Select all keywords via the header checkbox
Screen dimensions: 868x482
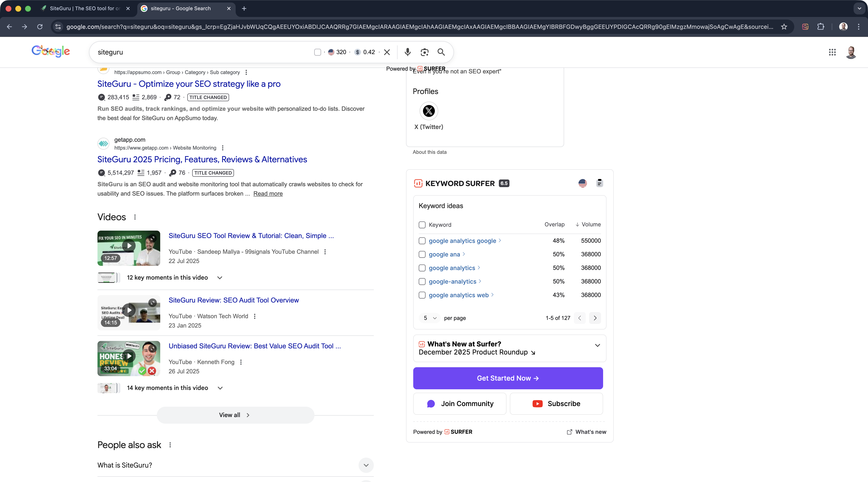click(x=422, y=225)
